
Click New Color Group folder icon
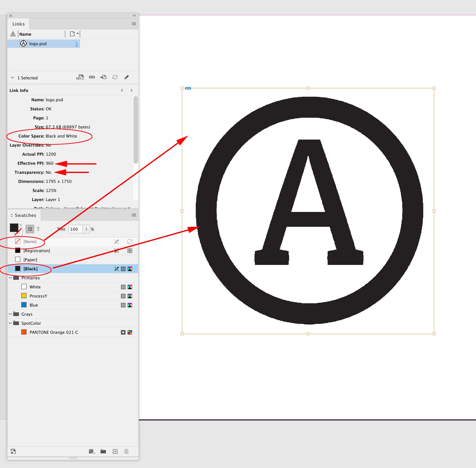[x=103, y=452]
